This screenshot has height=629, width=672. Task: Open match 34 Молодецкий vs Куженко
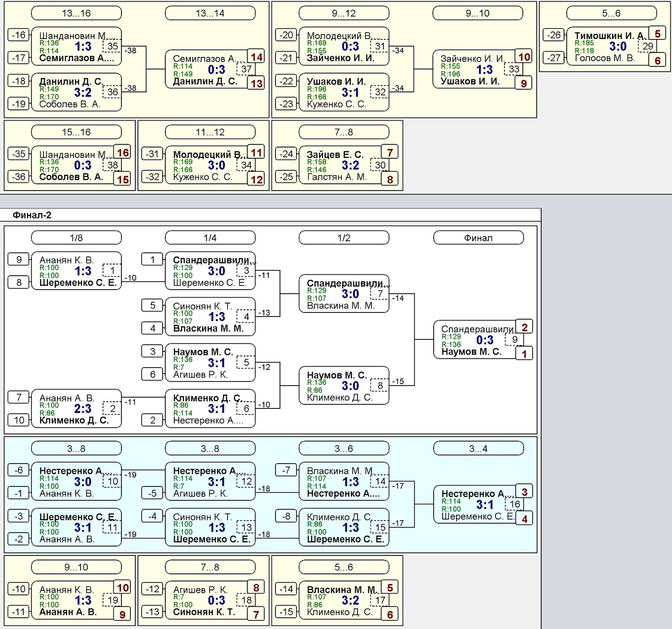click(210, 165)
